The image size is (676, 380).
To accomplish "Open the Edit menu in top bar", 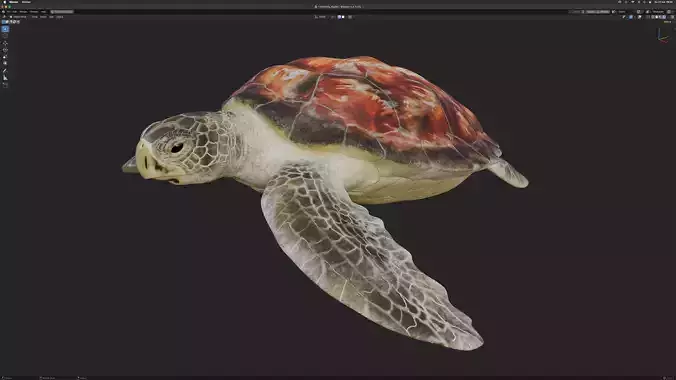I will pyautogui.click(x=15, y=12).
